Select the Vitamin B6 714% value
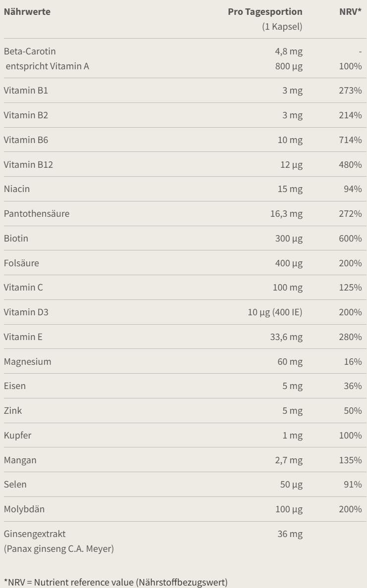The image size is (367, 588). coord(350,140)
